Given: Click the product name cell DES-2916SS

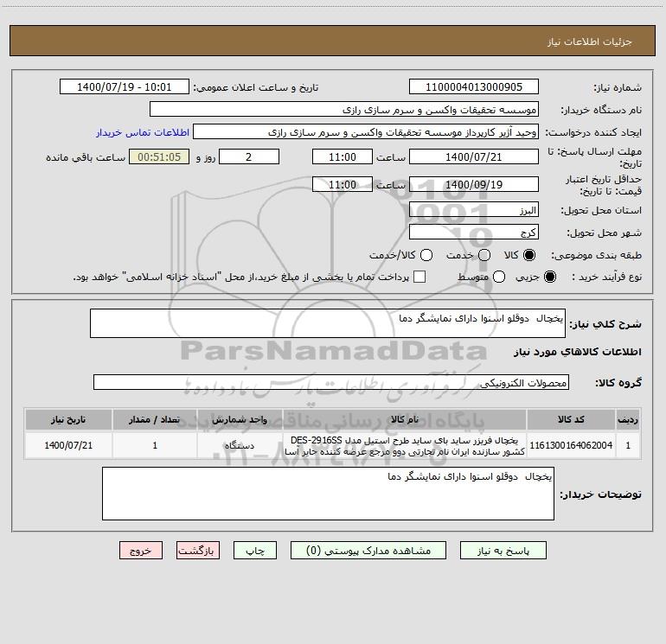Looking at the screenshot, I should click(x=405, y=445).
